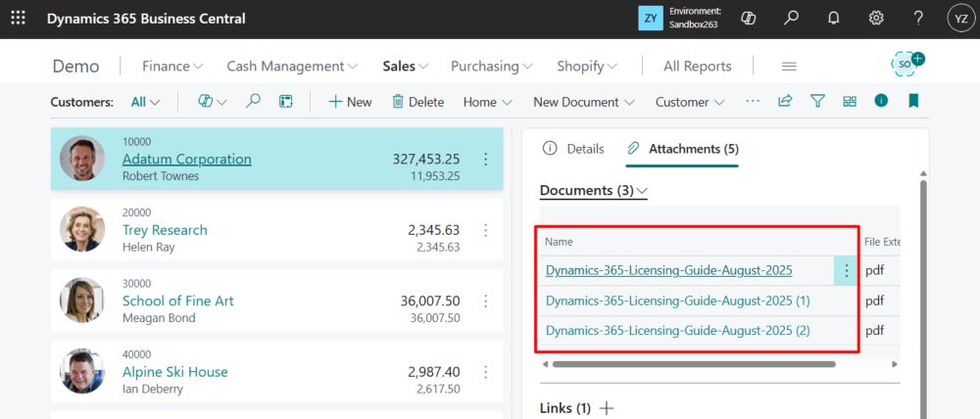Open the licensing guide (2) document
The height and width of the screenshot is (419, 980).
coord(677,330)
